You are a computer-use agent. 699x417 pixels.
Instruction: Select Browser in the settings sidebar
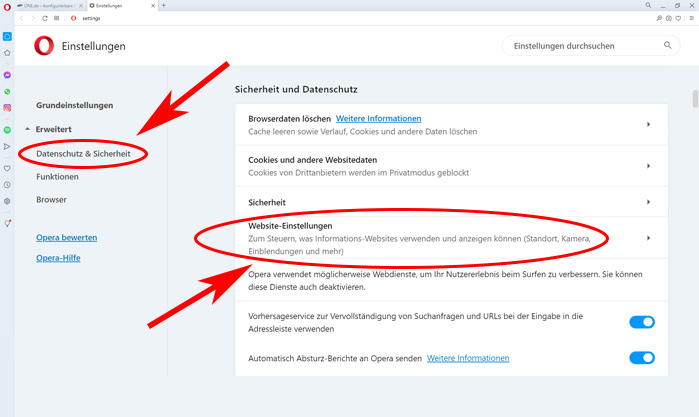(51, 200)
